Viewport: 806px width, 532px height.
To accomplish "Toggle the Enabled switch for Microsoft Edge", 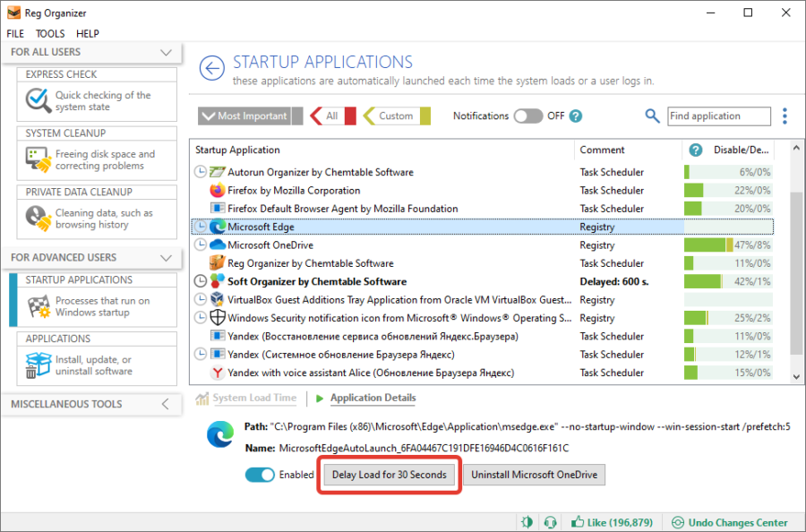I will click(x=260, y=475).
